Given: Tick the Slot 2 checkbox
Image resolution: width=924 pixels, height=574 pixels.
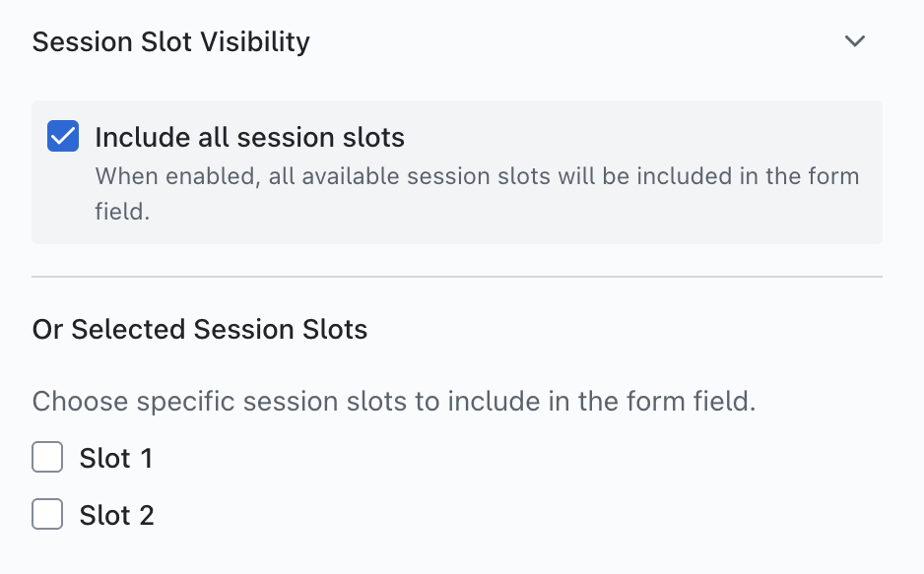Looking at the screenshot, I should [47, 515].
